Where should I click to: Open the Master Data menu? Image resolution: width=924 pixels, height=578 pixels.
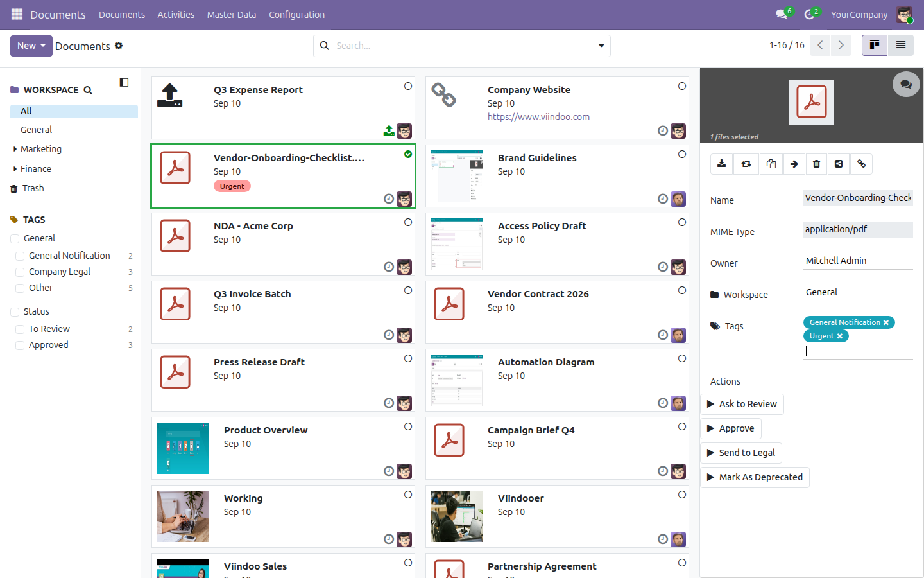232,15
